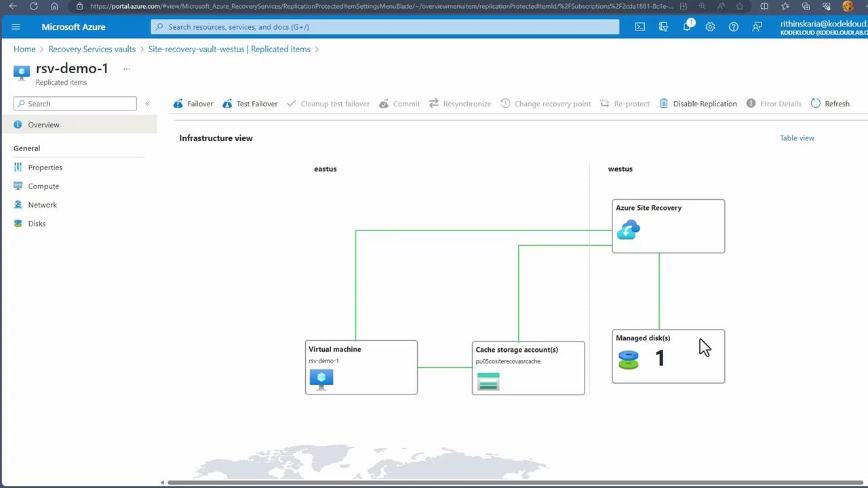Open Recovery Services vaults breadcrumb
868x488 pixels.
pos(92,49)
